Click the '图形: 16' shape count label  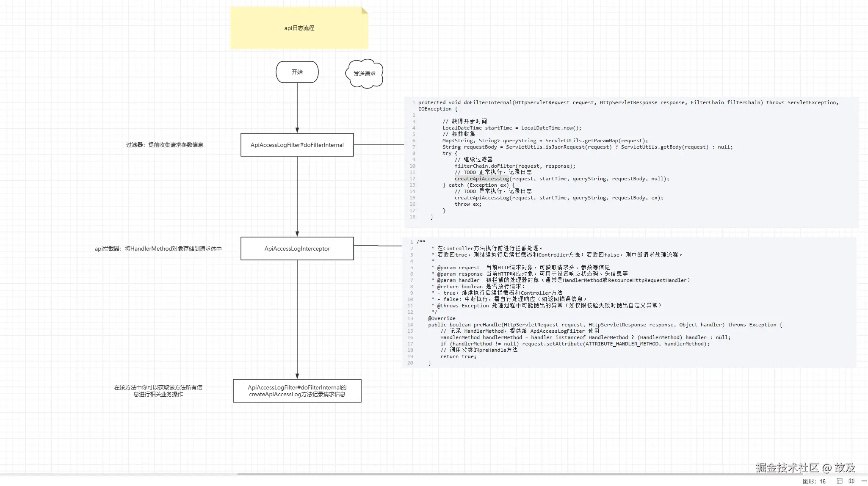click(x=814, y=481)
